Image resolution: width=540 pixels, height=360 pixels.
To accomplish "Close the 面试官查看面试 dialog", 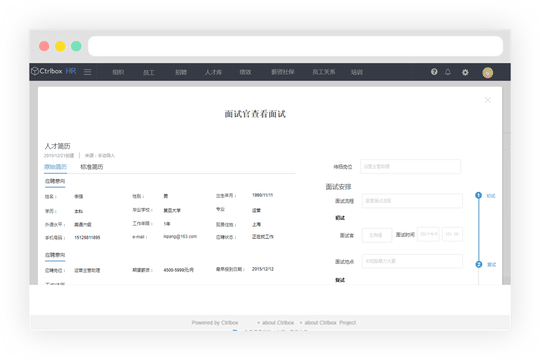I will pos(488,100).
